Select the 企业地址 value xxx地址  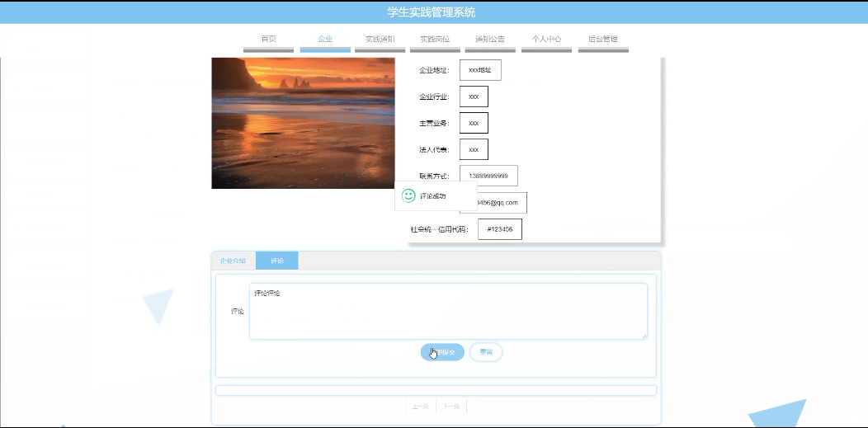[x=480, y=70]
